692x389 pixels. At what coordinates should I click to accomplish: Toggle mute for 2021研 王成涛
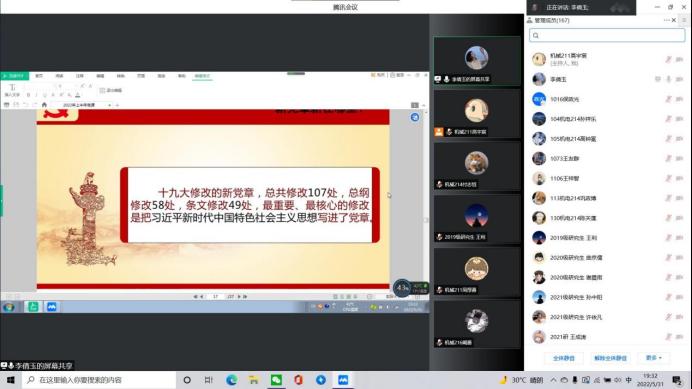pos(669,337)
